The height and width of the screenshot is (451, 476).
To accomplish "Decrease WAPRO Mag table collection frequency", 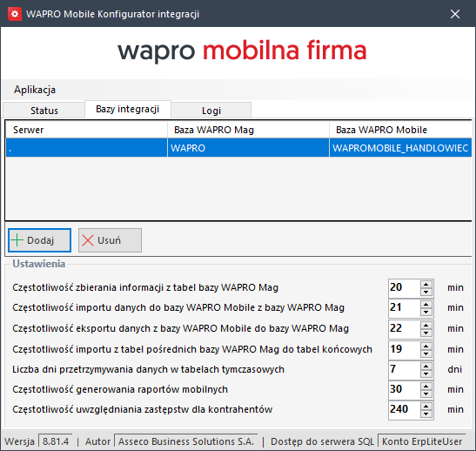I will (426, 292).
